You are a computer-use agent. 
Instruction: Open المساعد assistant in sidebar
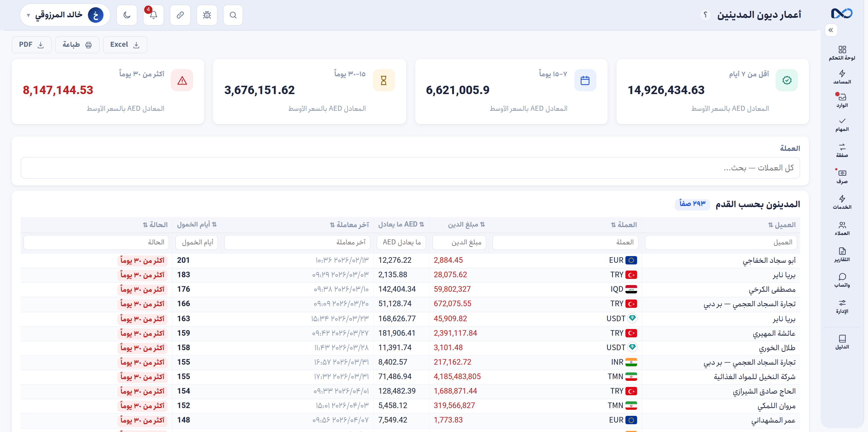pos(842,77)
